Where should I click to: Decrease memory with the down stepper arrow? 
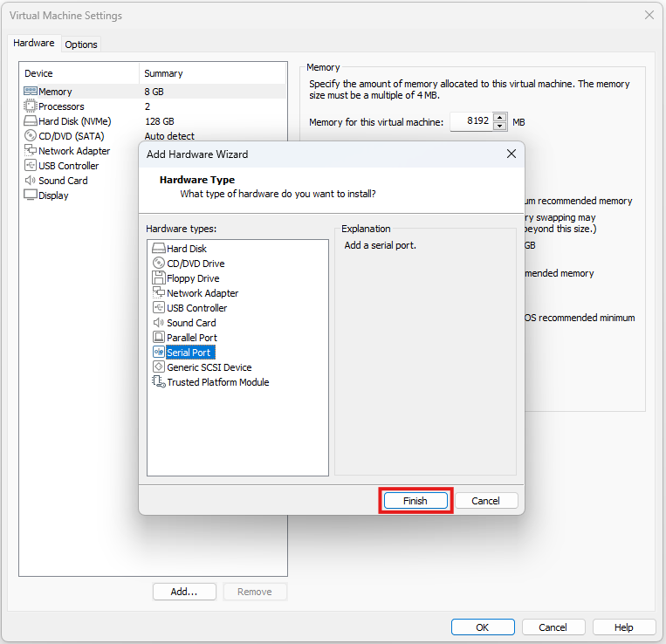(500, 127)
